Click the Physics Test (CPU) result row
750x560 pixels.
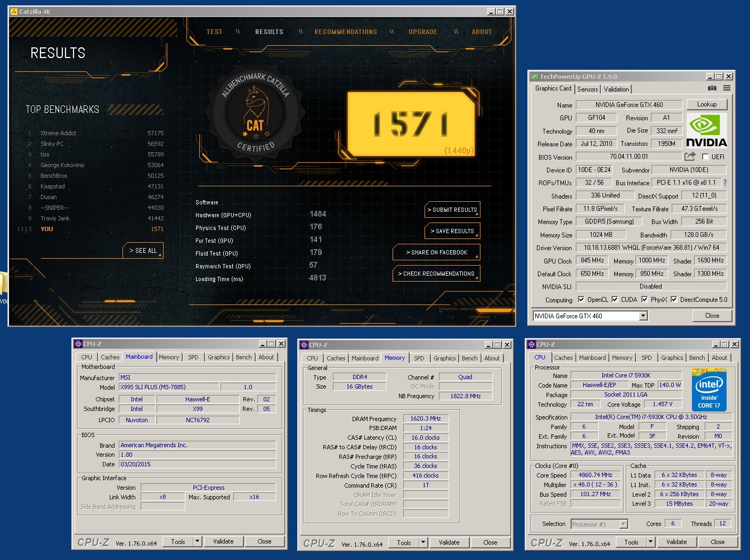pyautogui.click(x=261, y=228)
